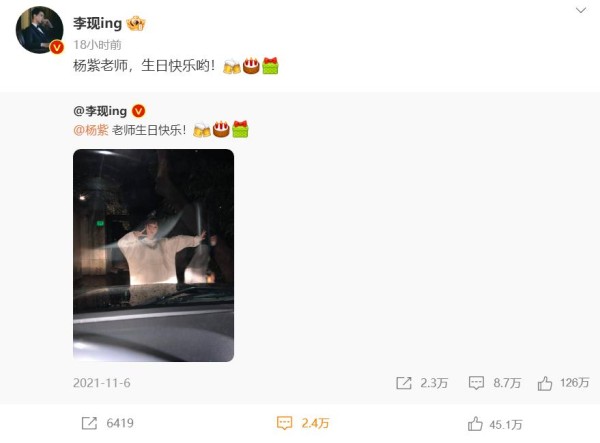Click the 6419 repost count text
Viewport: 600px width, 443px height.
click(x=120, y=423)
